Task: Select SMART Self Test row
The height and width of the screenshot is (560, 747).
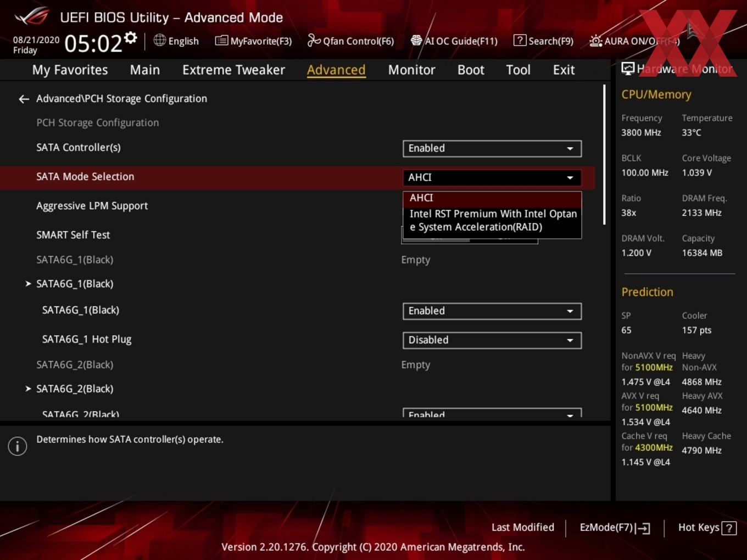Action: coord(297,235)
